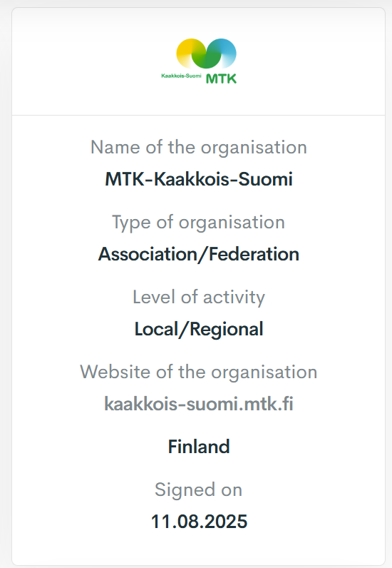Click the divider line below the logo
Image resolution: width=392 pixels, height=568 pixels.
pos(198,115)
